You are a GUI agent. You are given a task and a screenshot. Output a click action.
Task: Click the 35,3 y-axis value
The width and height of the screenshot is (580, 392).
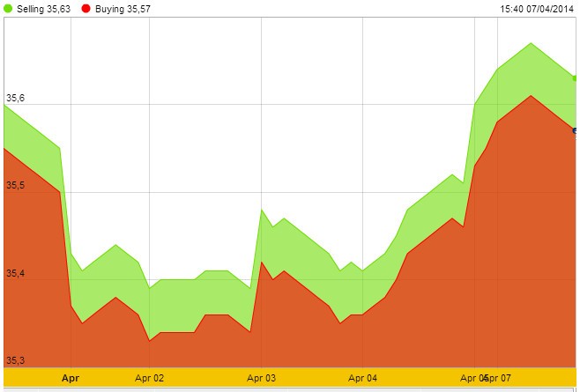pos(14,360)
